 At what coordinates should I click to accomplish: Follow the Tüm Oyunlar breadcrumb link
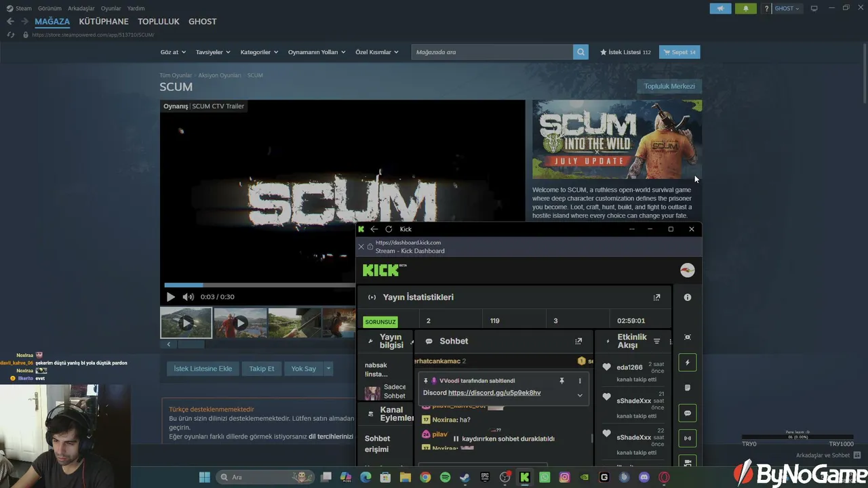coord(176,75)
